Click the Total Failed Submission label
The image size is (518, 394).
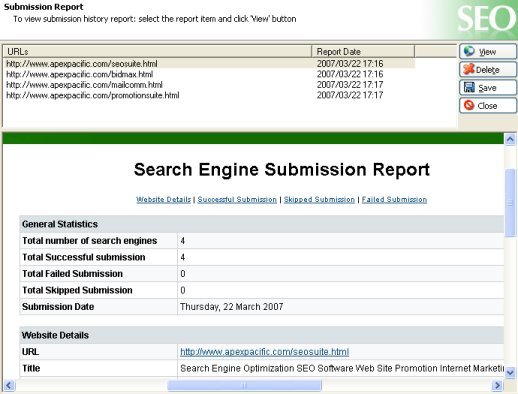[x=72, y=274]
